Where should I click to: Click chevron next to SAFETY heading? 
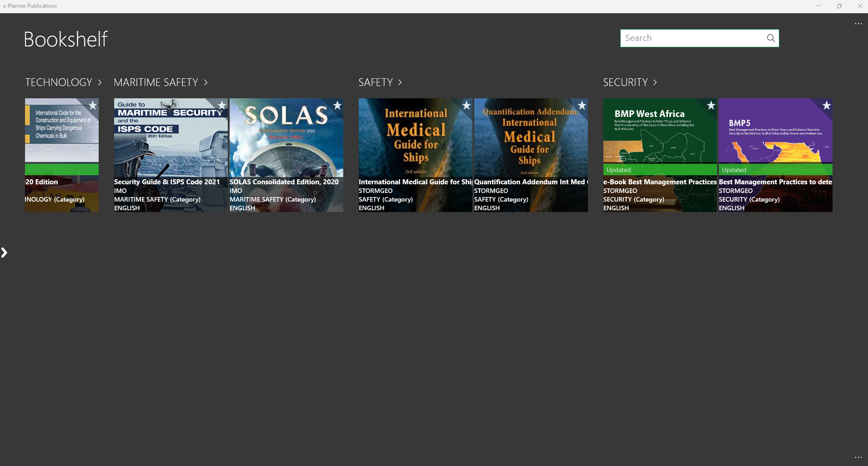[x=400, y=82]
